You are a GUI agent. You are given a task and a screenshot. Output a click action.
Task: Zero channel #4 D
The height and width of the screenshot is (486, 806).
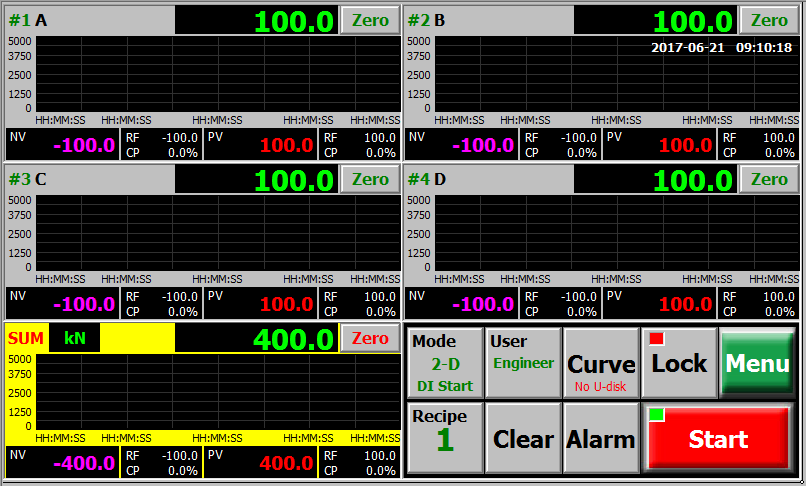pyautogui.click(x=769, y=179)
